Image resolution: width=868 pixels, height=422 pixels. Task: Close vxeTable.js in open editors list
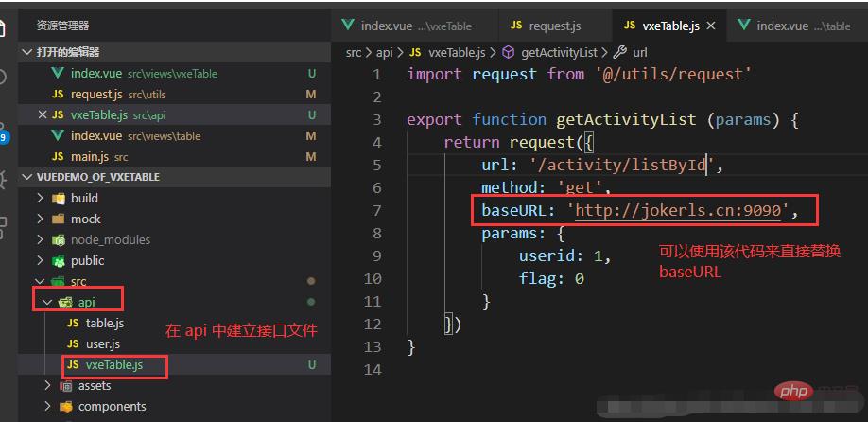(x=42, y=115)
